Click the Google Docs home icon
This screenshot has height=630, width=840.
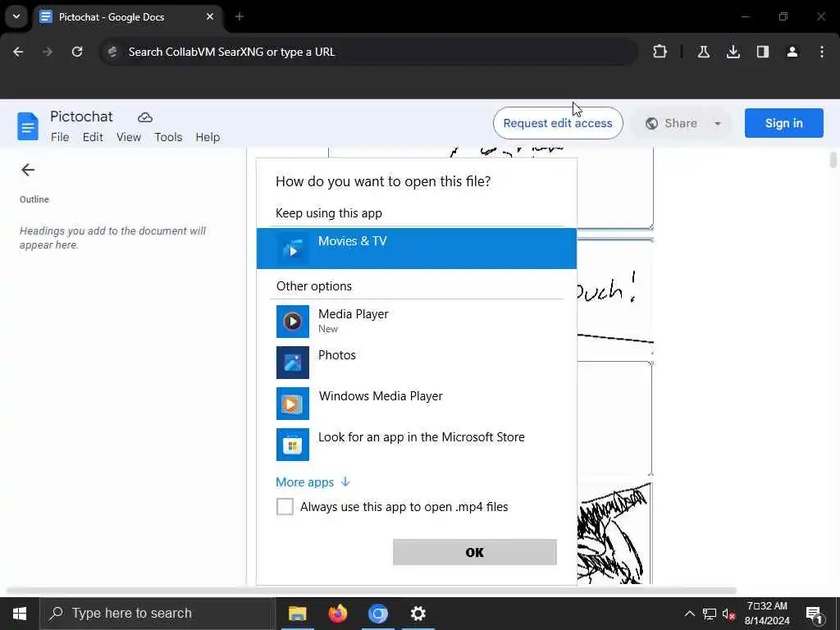tap(27, 126)
